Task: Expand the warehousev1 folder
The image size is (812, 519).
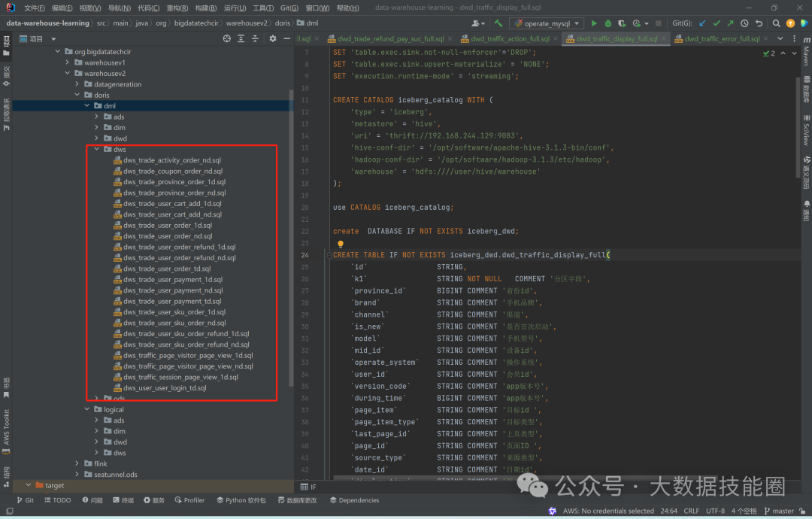Action: [68, 62]
